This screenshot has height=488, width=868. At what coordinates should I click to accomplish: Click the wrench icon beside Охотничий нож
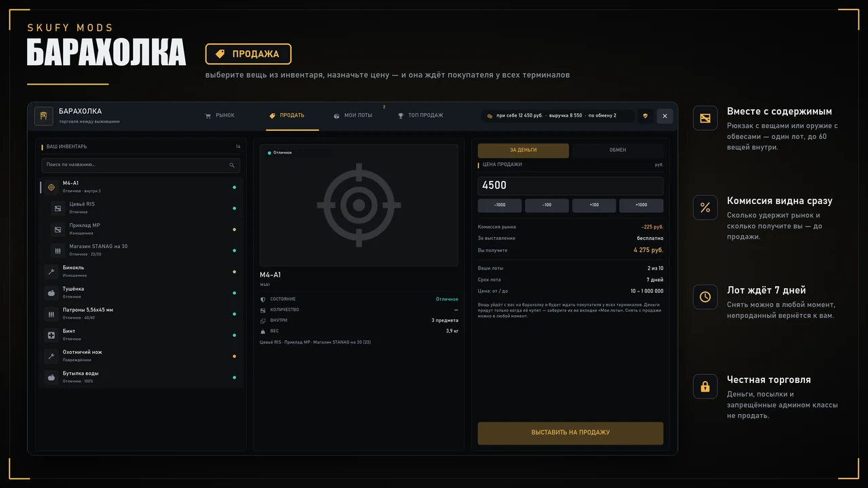pos(51,356)
